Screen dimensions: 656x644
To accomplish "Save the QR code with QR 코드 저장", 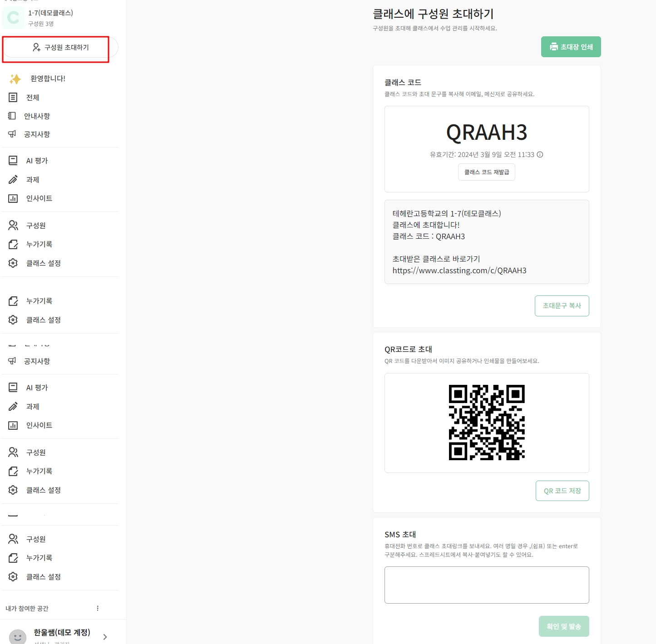I will pos(562,491).
